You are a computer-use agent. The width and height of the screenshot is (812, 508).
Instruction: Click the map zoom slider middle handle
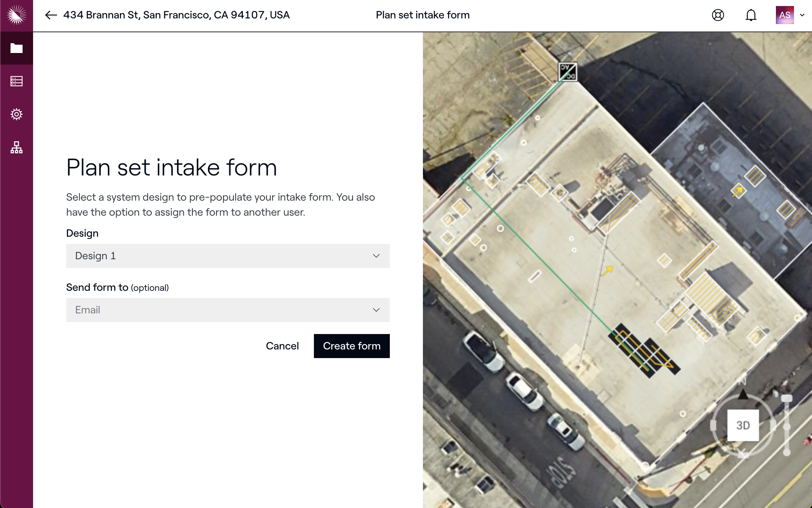pyautogui.click(x=786, y=427)
